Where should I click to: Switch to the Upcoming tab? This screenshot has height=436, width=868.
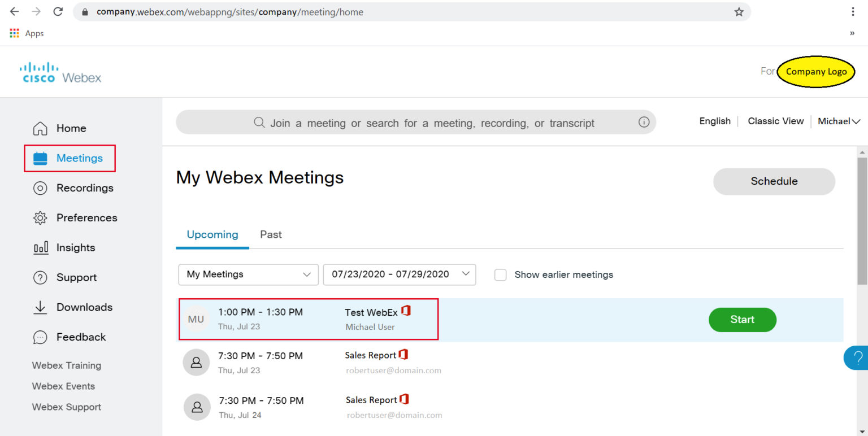pos(212,235)
